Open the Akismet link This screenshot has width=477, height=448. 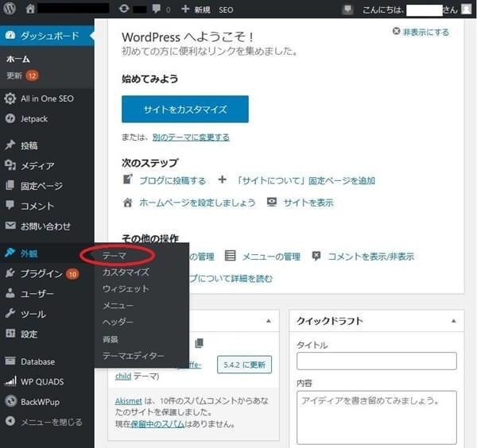coord(128,401)
